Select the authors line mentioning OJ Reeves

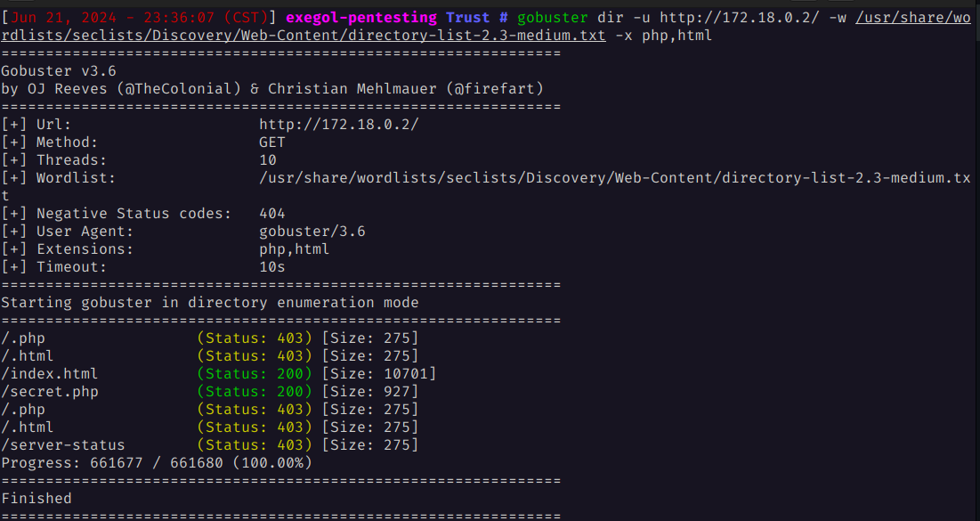coord(271,89)
